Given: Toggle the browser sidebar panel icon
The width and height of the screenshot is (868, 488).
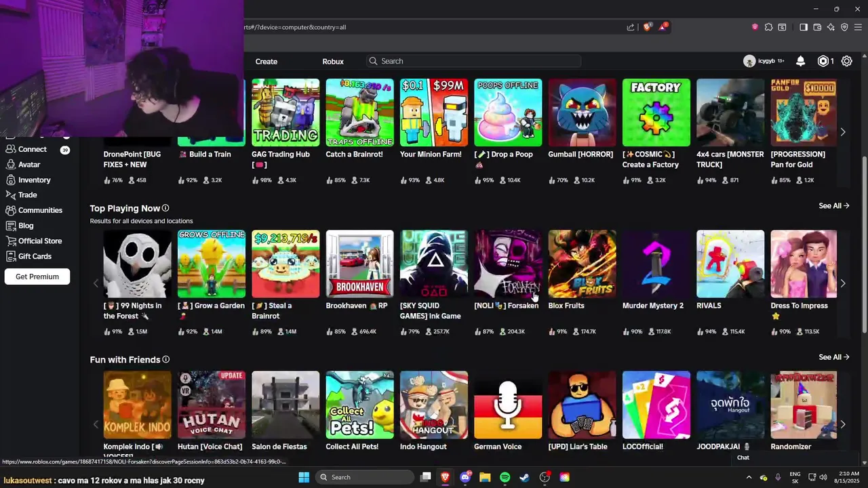Looking at the screenshot, I should click(x=804, y=27).
